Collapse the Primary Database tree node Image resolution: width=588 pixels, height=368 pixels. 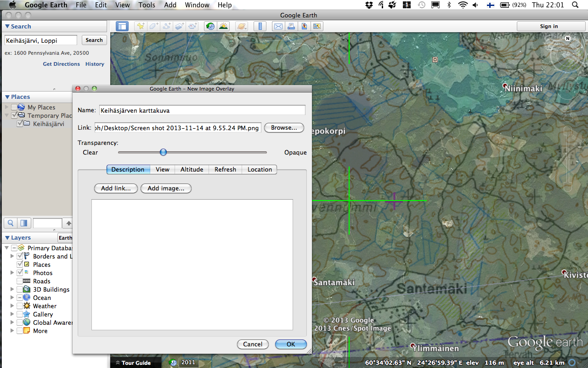point(7,248)
